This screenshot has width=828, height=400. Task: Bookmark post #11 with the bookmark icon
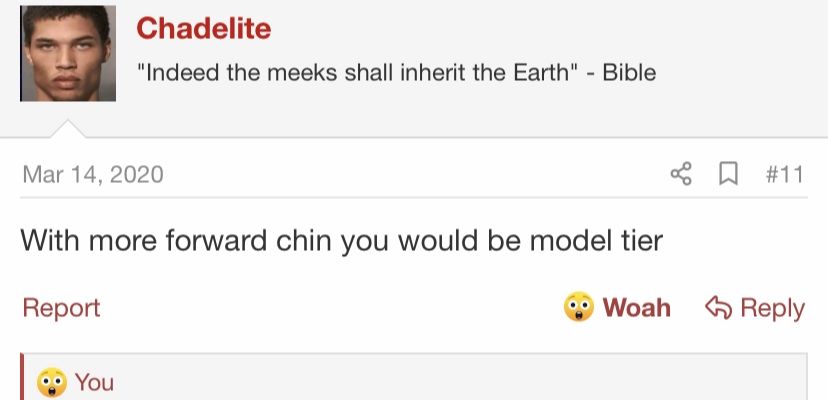coord(729,174)
